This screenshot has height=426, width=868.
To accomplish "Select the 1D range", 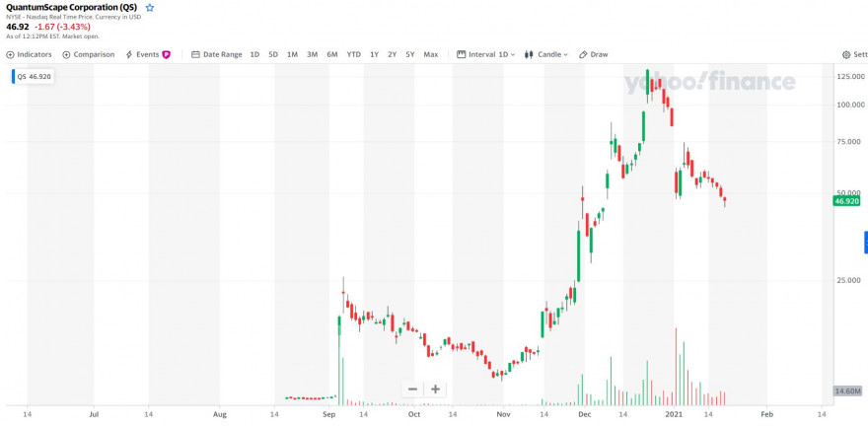I will point(254,54).
